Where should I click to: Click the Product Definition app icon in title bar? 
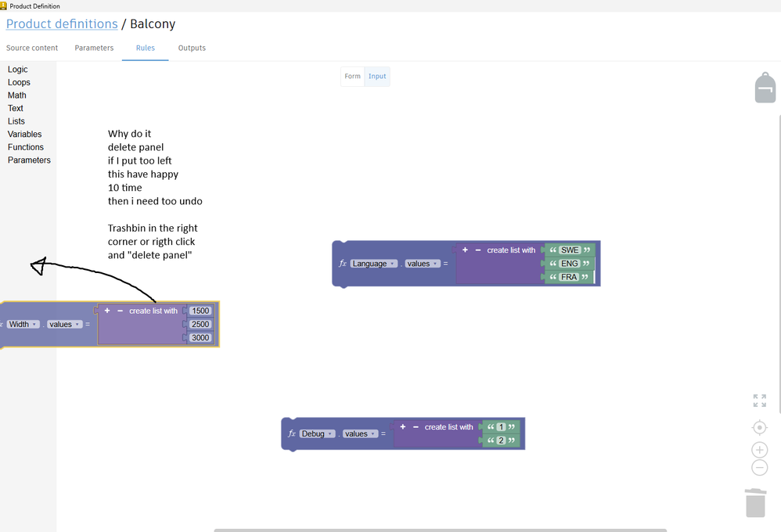pos(3,6)
